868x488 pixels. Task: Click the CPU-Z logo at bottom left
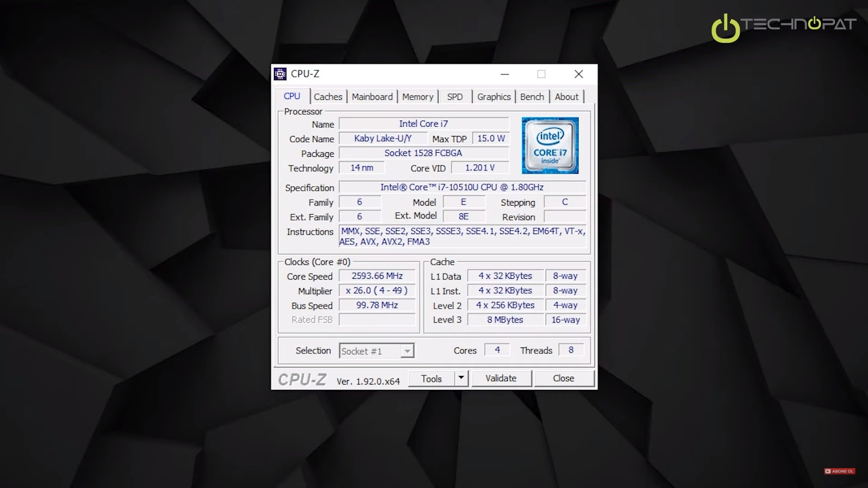pyautogui.click(x=302, y=380)
